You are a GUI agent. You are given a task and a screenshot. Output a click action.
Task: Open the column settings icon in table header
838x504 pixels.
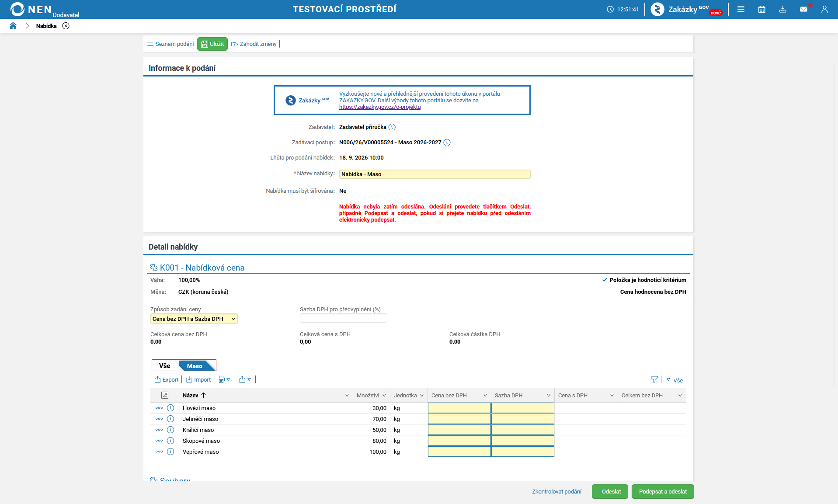165,395
